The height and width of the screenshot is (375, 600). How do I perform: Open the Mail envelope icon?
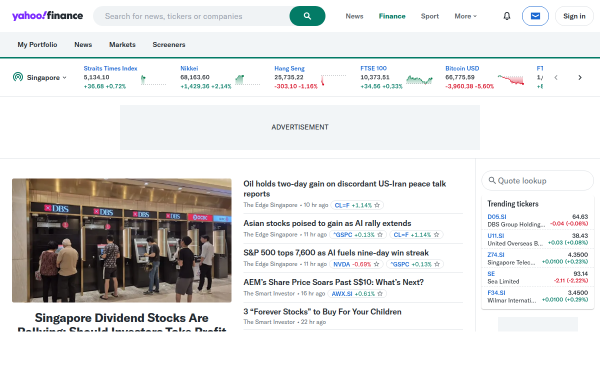[535, 16]
